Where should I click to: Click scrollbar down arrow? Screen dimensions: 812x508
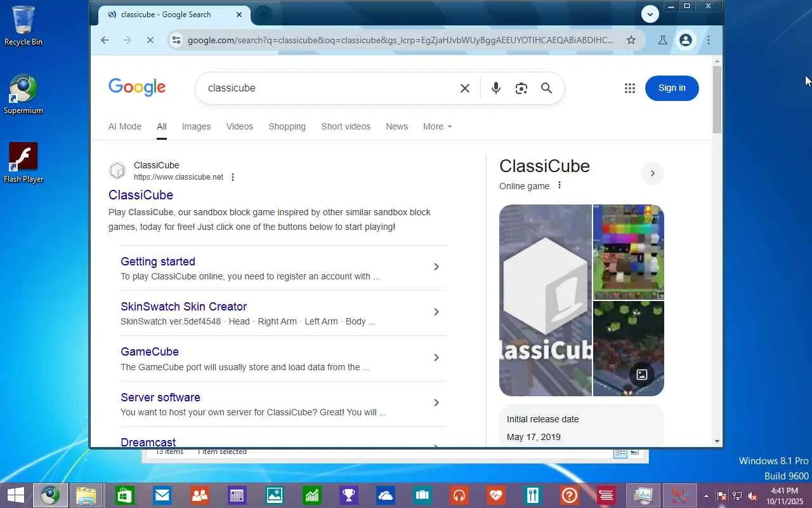coord(717,441)
